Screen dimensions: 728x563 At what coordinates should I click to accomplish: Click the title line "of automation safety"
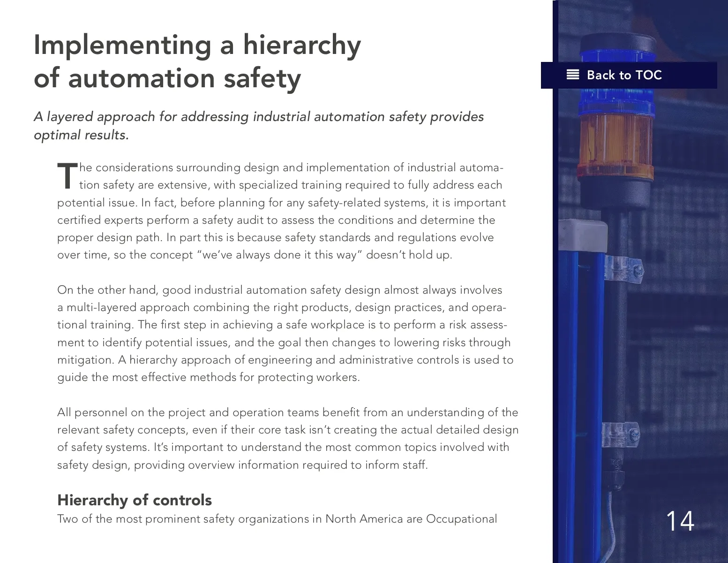[x=167, y=78]
